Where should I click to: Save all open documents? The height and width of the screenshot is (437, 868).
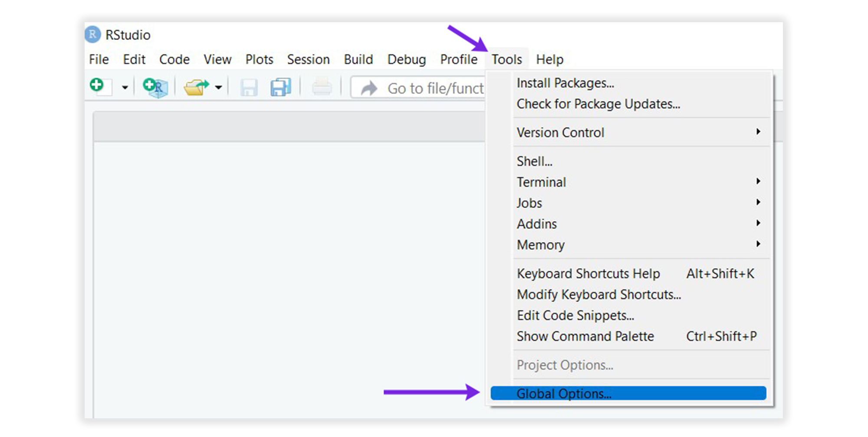click(281, 87)
